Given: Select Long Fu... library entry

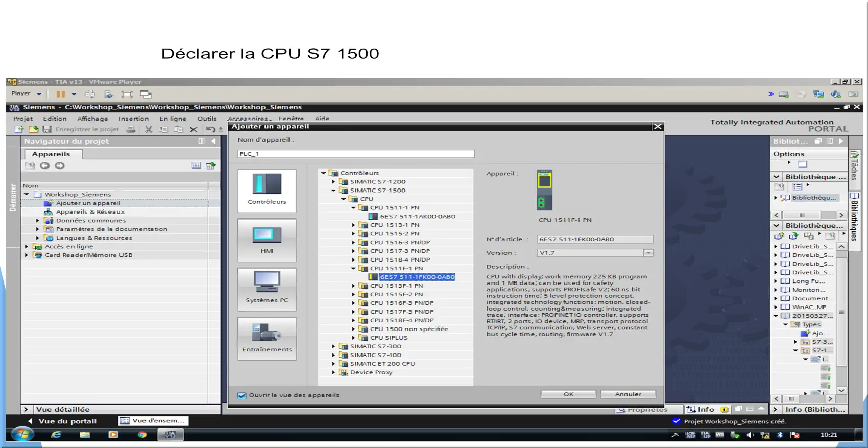Looking at the screenshot, I should point(808,281).
